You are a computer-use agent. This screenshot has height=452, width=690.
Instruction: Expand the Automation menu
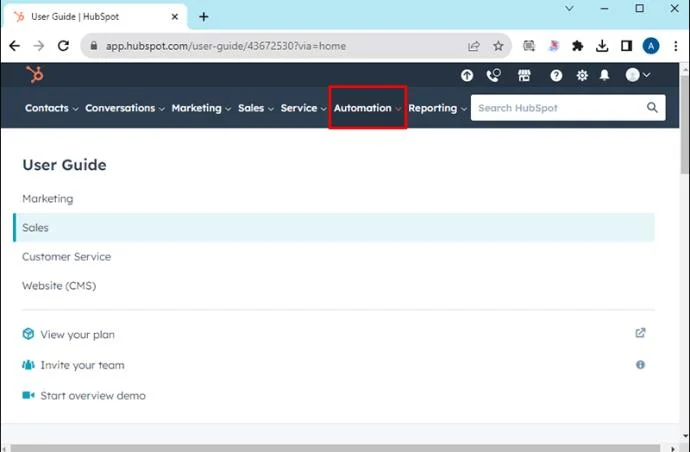[367, 108]
